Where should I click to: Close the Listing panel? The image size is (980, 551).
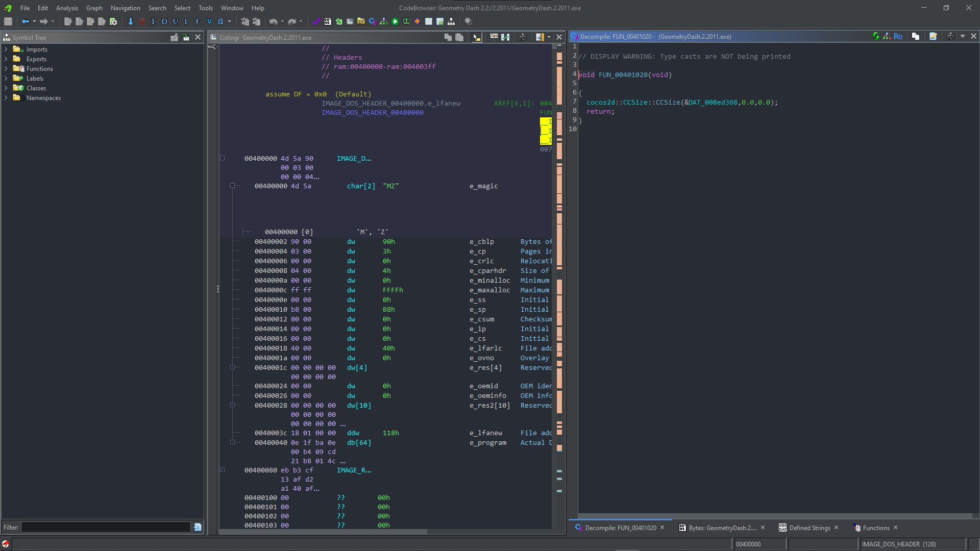click(559, 37)
